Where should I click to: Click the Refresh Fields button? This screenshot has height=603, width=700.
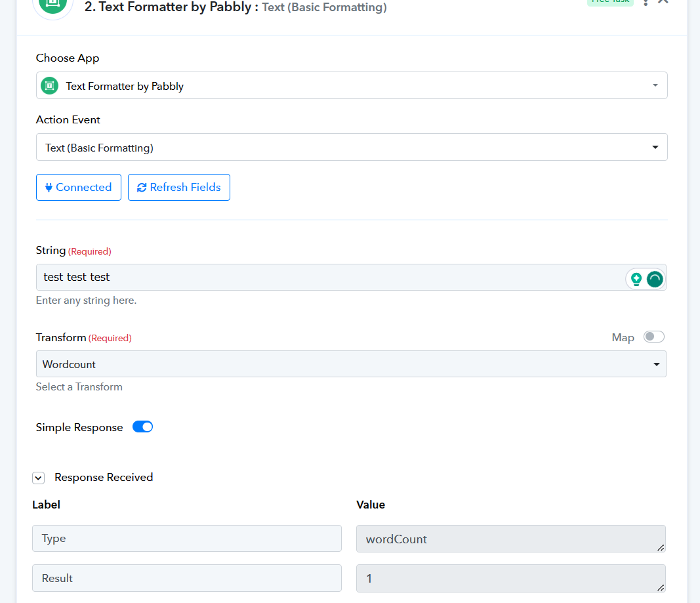tap(179, 188)
